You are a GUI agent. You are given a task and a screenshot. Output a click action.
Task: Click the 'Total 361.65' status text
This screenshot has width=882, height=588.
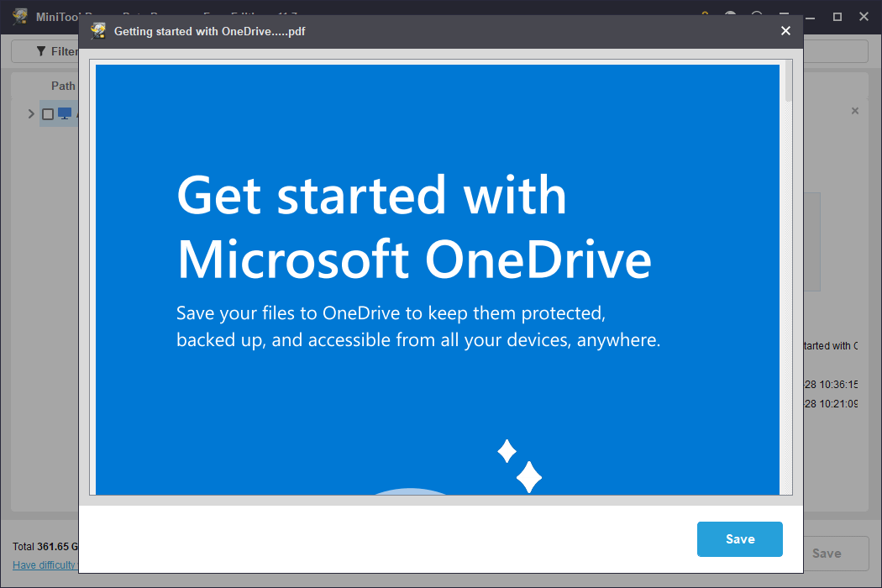coord(45,546)
